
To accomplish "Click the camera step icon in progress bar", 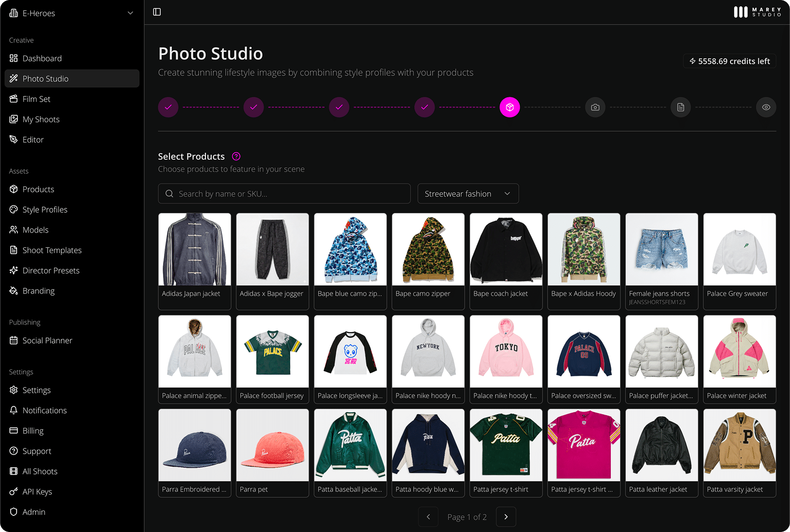I will coord(595,107).
